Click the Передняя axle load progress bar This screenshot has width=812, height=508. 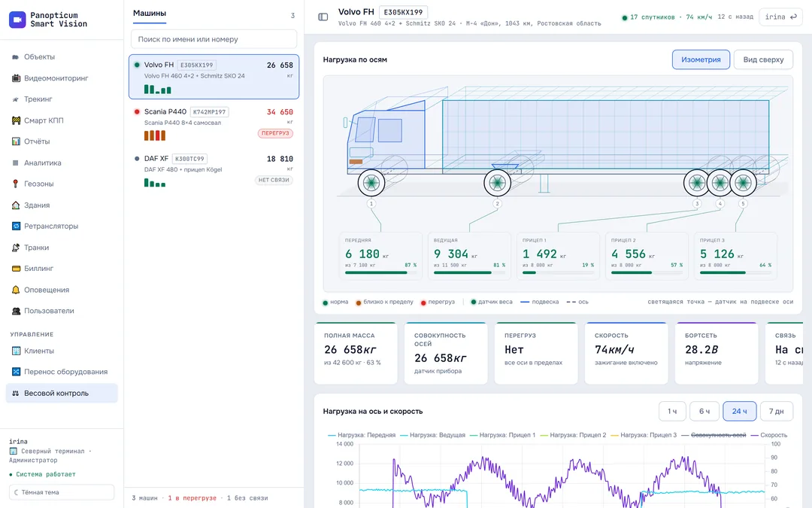click(x=380, y=272)
